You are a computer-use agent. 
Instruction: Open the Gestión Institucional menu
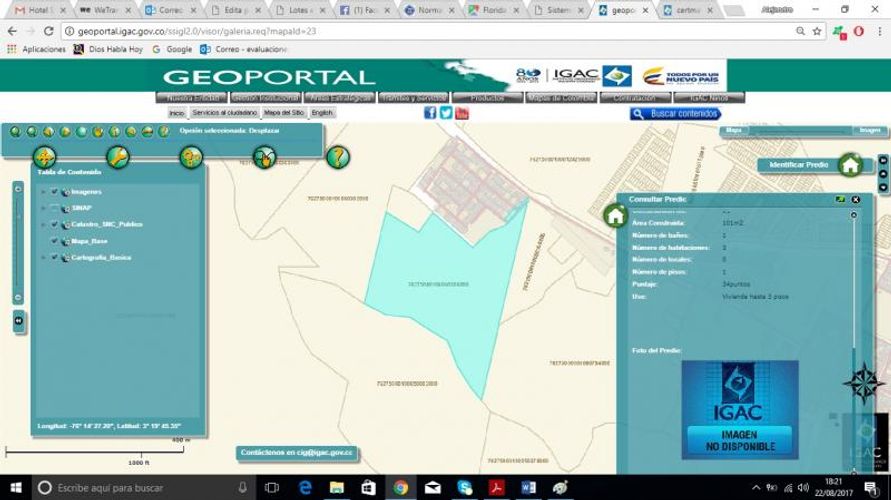[265, 98]
